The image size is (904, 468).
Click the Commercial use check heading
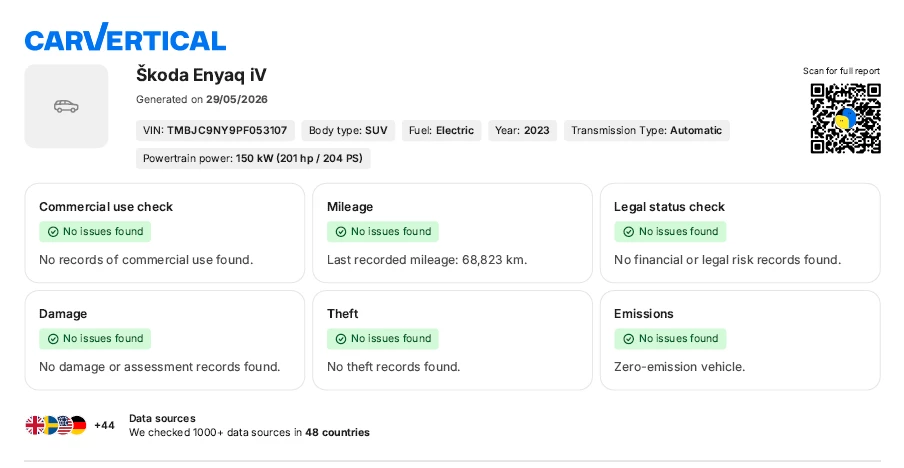click(x=106, y=207)
